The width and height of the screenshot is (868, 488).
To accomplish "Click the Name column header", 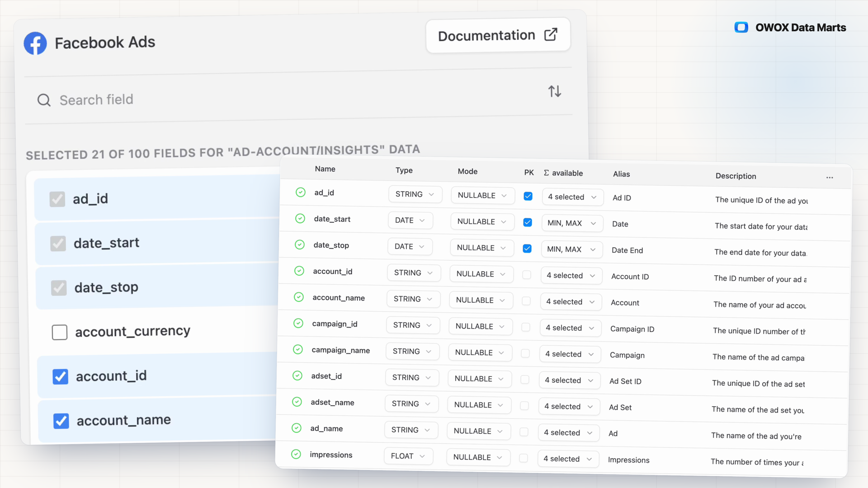I will click(x=325, y=169).
